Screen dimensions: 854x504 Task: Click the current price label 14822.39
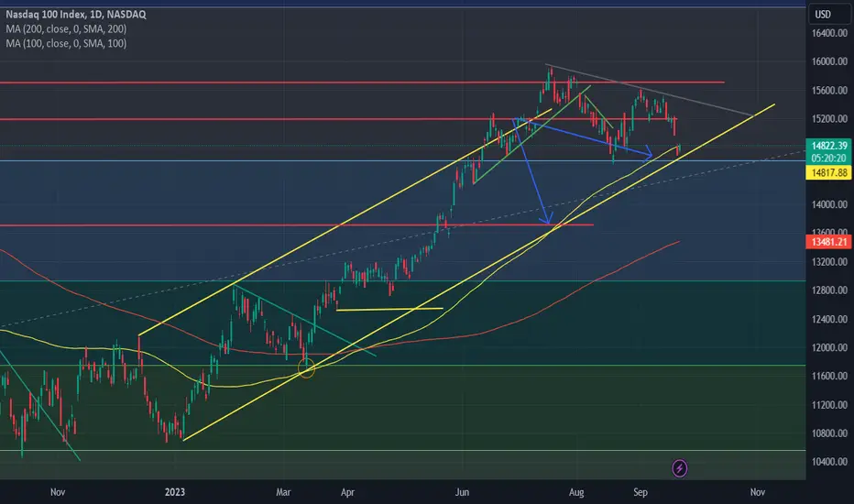pyautogui.click(x=829, y=146)
